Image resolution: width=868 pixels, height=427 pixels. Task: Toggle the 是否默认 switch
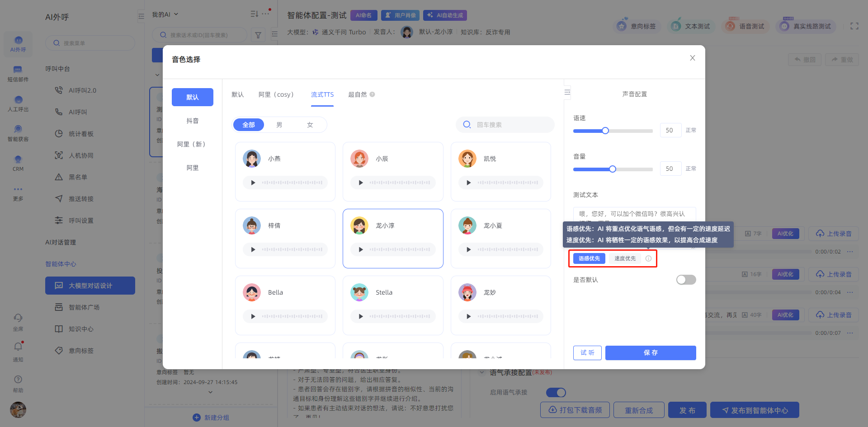point(686,280)
